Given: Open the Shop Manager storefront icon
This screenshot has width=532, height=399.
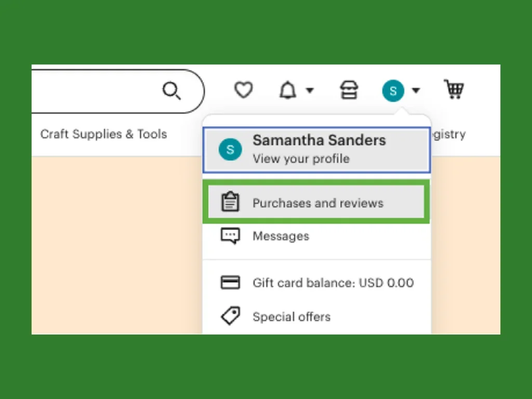Looking at the screenshot, I should (349, 90).
